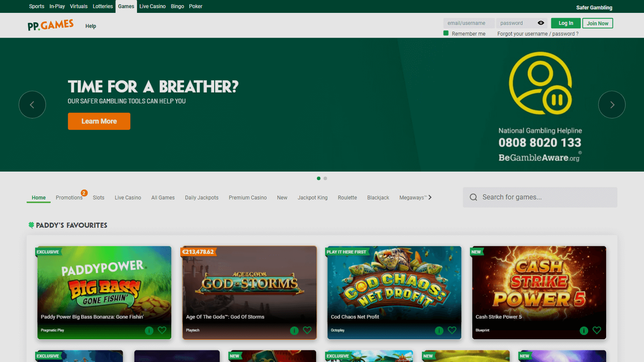Open Paddy Power Big Bass Bonanza thumbnail
This screenshot has width=644, height=362.
click(x=104, y=293)
